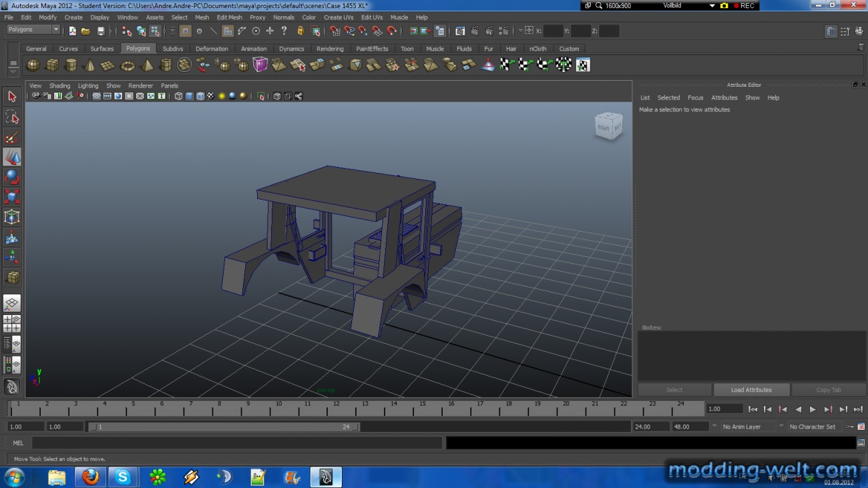Image resolution: width=868 pixels, height=488 pixels.
Task: Switch to single perspective view layout
Action: [12, 304]
